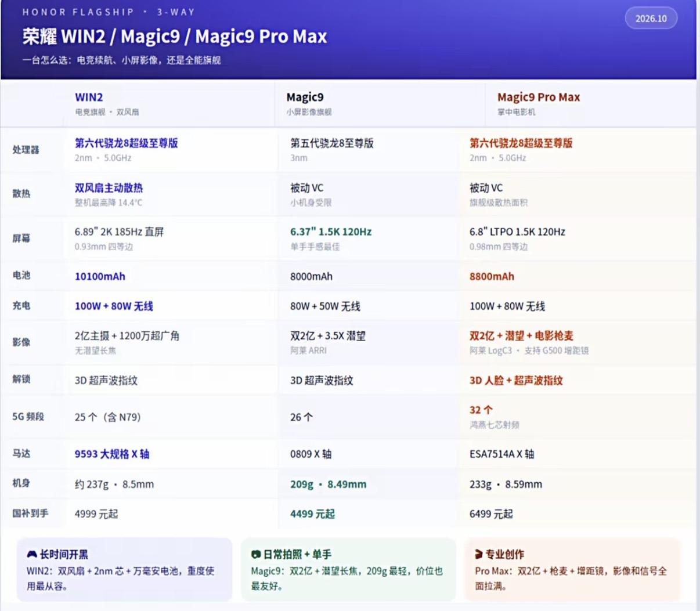Click Pro Max charging 100W + 80W 无线

coord(507,306)
